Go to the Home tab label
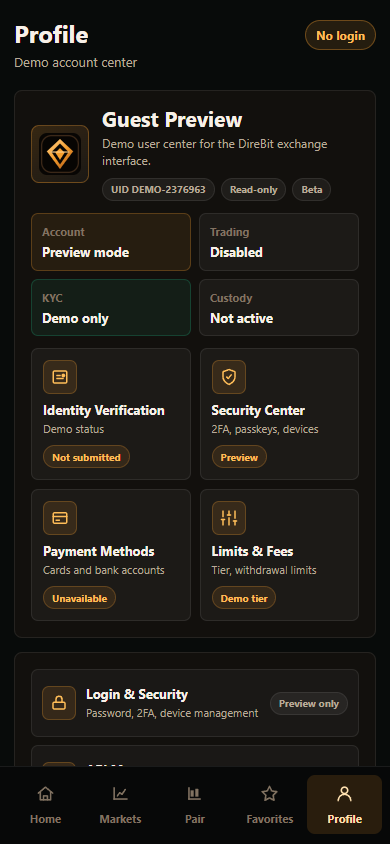This screenshot has height=844, width=390. pos(45,819)
